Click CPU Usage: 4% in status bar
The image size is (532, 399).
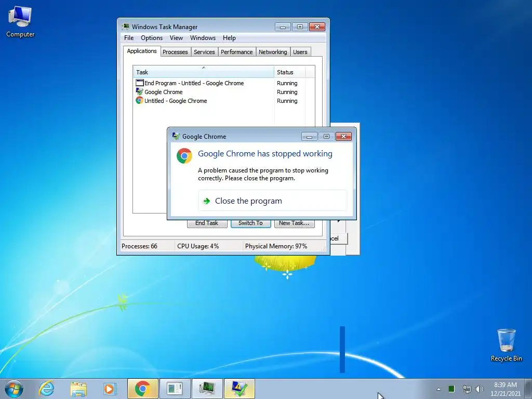click(x=198, y=246)
